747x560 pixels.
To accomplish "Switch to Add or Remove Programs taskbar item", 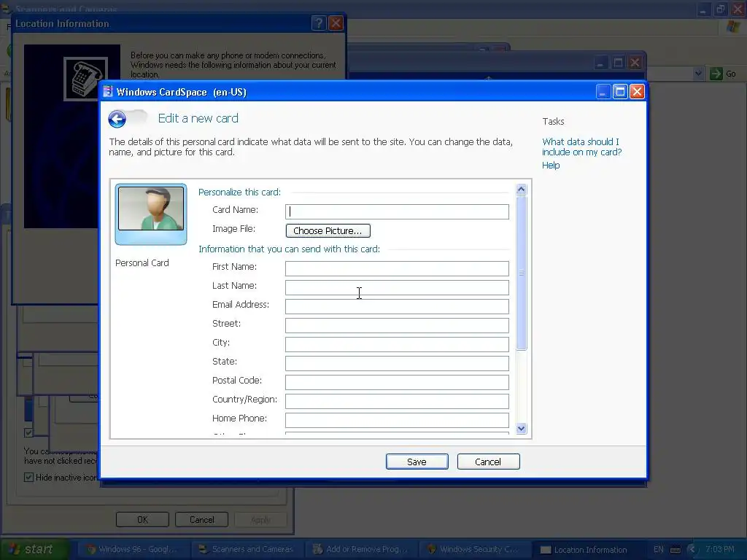I will [x=360, y=549].
